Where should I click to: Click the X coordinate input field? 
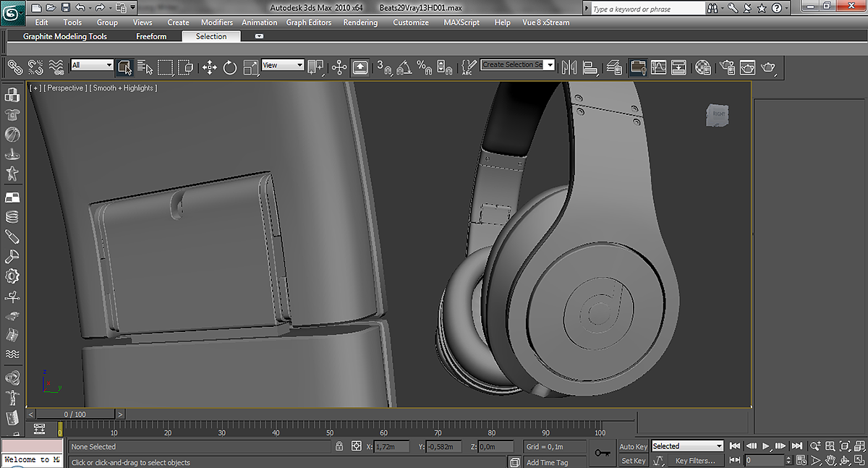391,446
